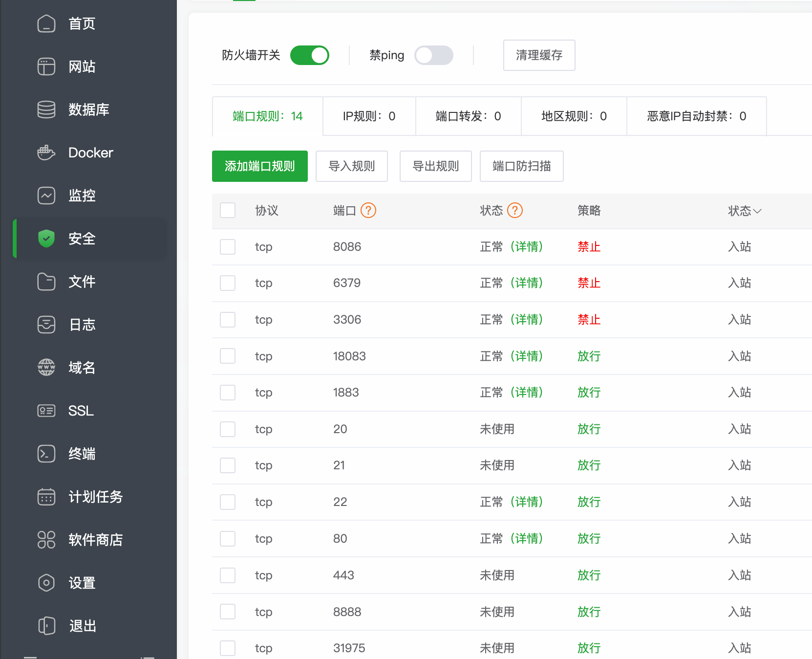Screen dimensions: 812x659
Task: Open the 监控 monitoring panel icon
Action: point(46,196)
